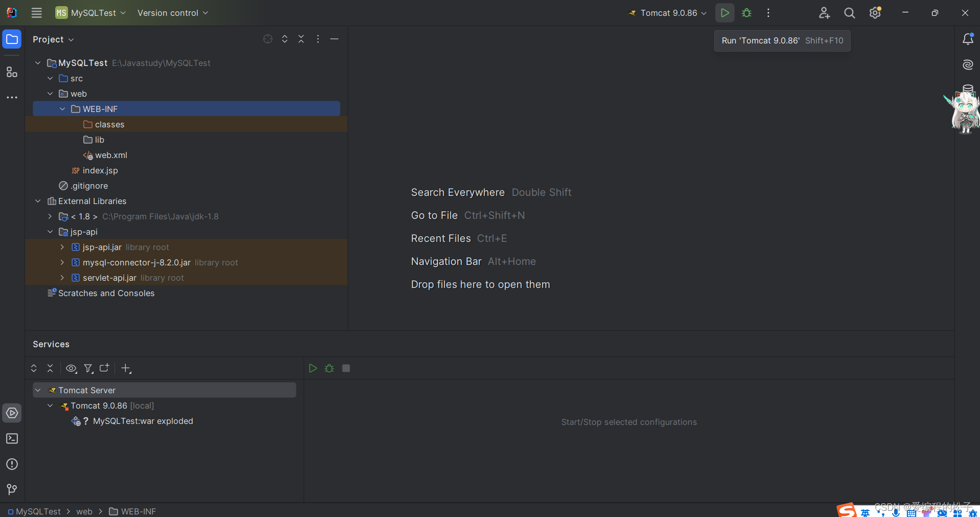Open the Problems tool window
Viewport: 980px width, 517px height.
(x=12, y=464)
